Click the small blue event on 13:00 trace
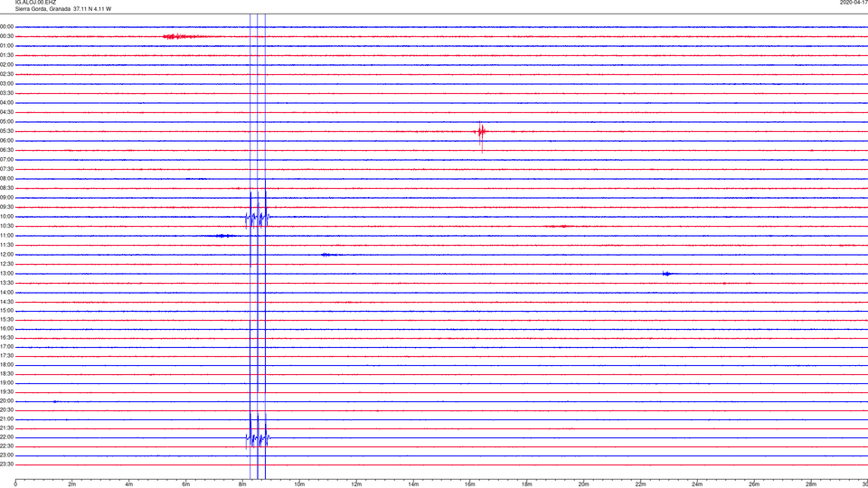Image resolution: width=868 pixels, height=488 pixels. tap(667, 274)
